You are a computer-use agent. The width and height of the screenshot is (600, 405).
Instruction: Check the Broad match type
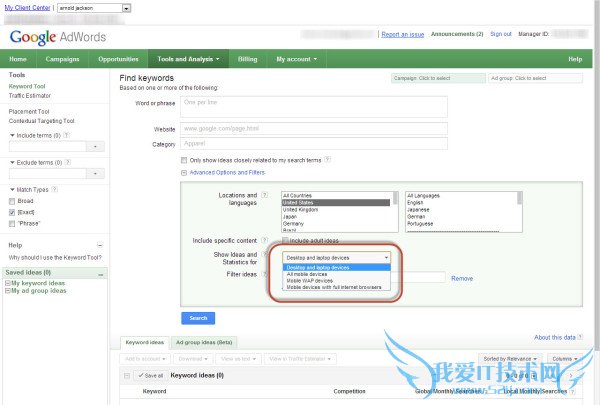click(12, 201)
